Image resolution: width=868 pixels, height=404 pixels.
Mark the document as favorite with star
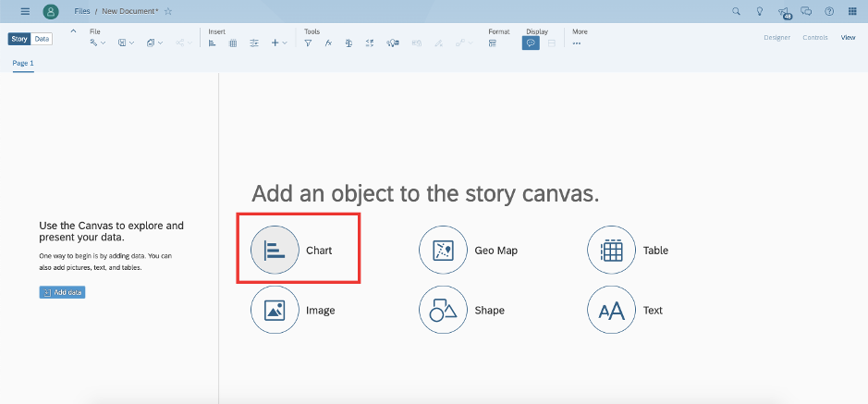(x=168, y=11)
